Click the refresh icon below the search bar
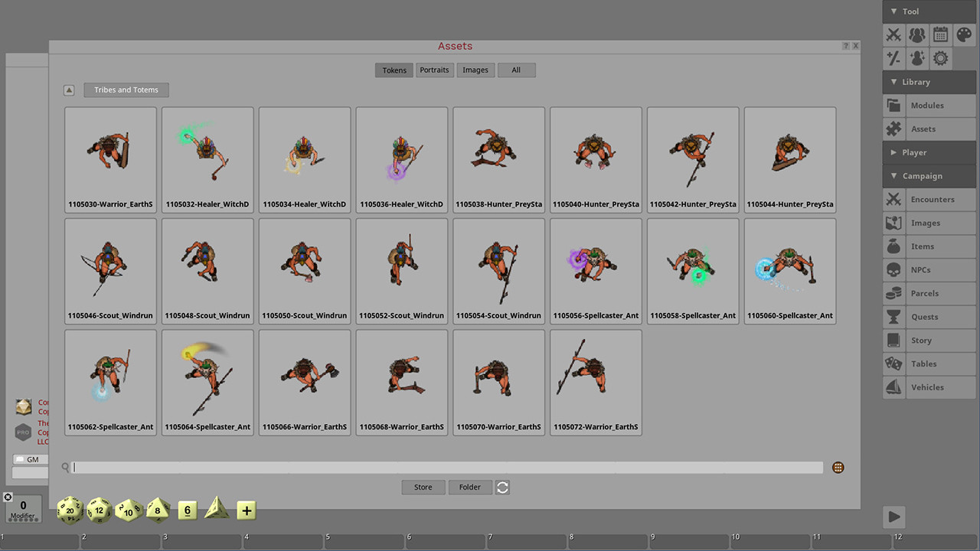 coord(502,487)
